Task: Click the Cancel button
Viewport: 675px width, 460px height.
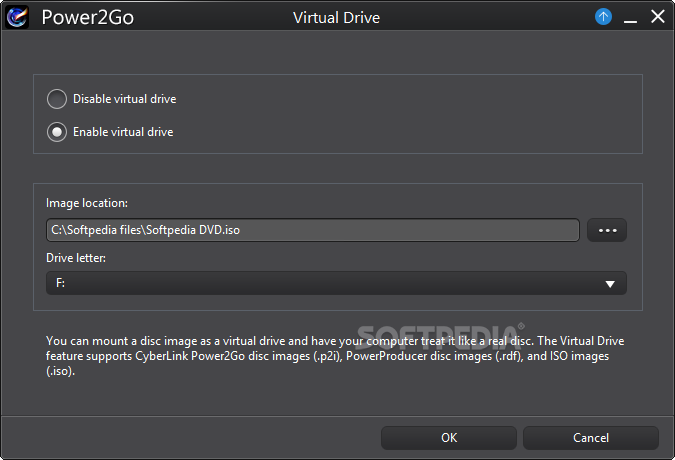Action: pos(591,438)
